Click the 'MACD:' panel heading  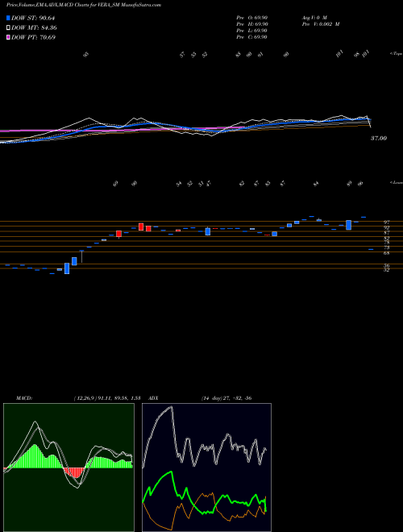[x=24, y=398]
